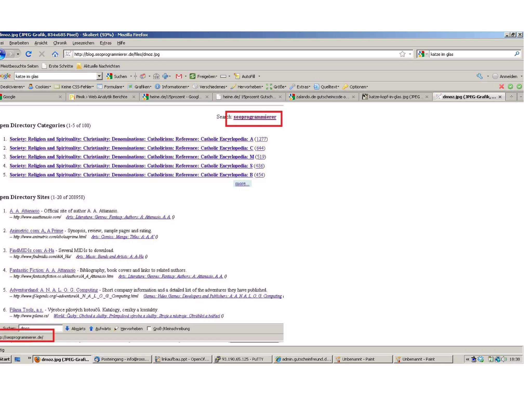The height and width of the screenshot is (399, 532).
Task: Toggle the Groß-/Kleinschreibung checkbox
Action: 149,329
